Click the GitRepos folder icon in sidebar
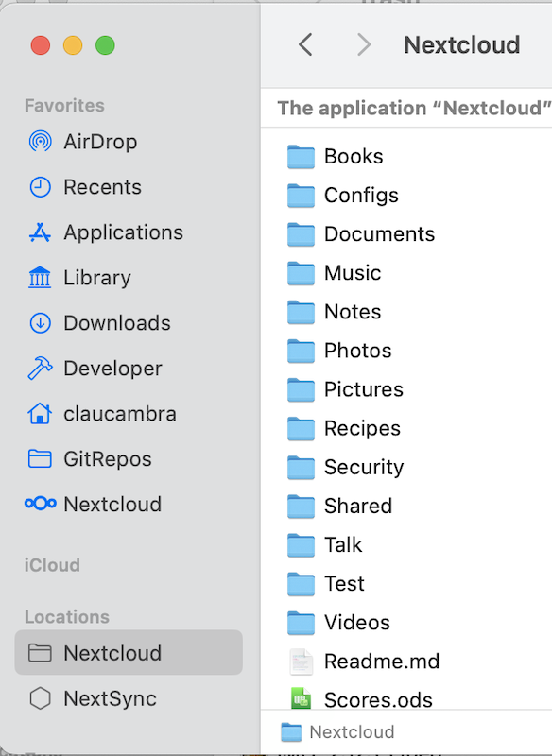This screenshot has width=552, height=756. [40, 458]
